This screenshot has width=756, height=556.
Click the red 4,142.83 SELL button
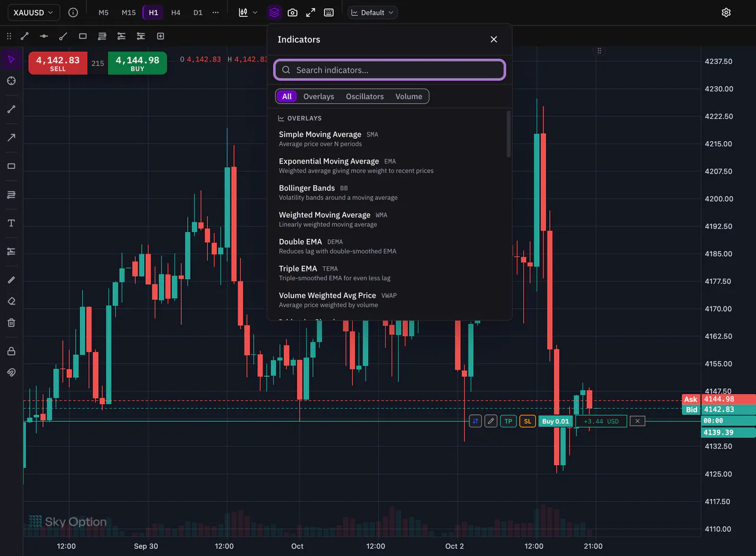pyautogui.click(x=58, y=63)
